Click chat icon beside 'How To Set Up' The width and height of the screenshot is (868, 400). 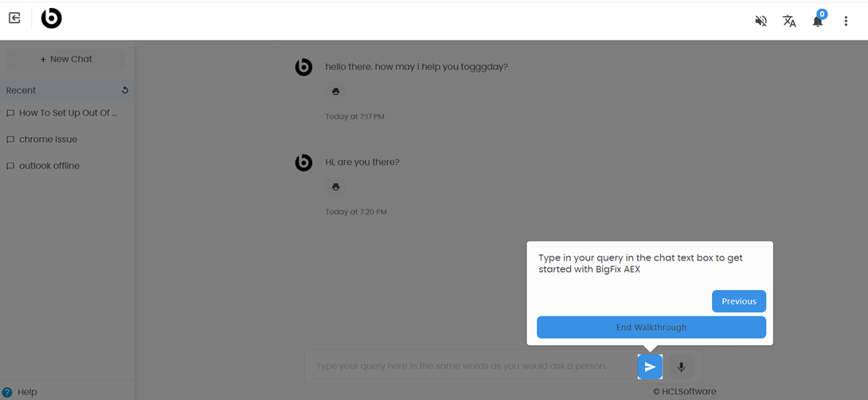[x=10, y=113]
